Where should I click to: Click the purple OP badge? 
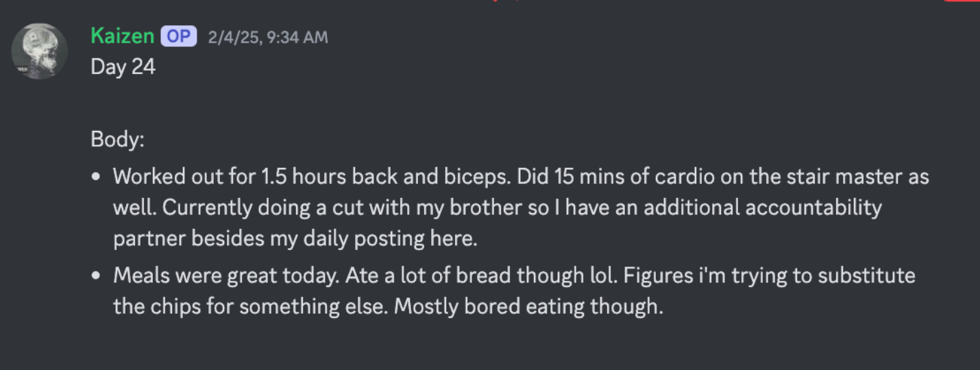point(179,36)
